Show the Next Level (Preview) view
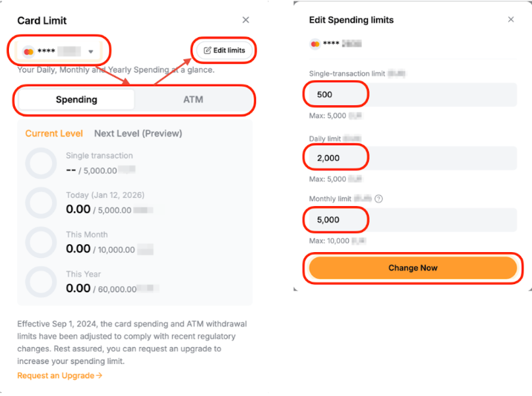Viewport: 532px width, 396px height. pos(138,133)
